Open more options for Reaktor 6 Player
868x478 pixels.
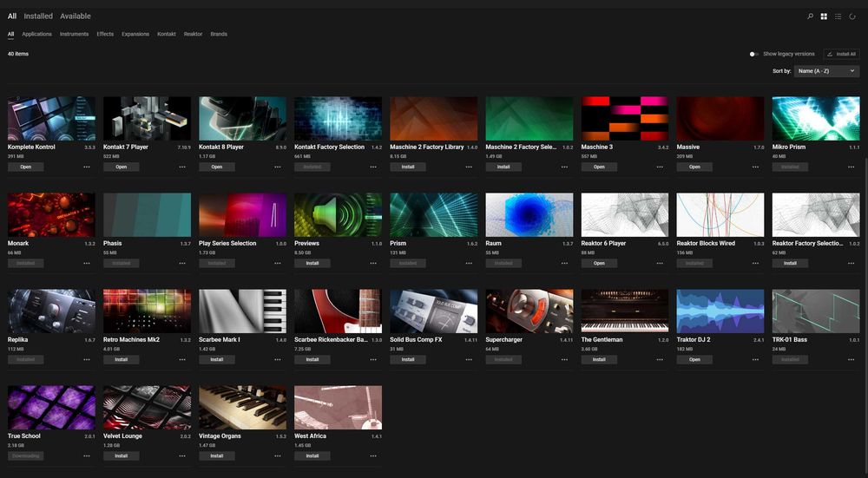660,264
